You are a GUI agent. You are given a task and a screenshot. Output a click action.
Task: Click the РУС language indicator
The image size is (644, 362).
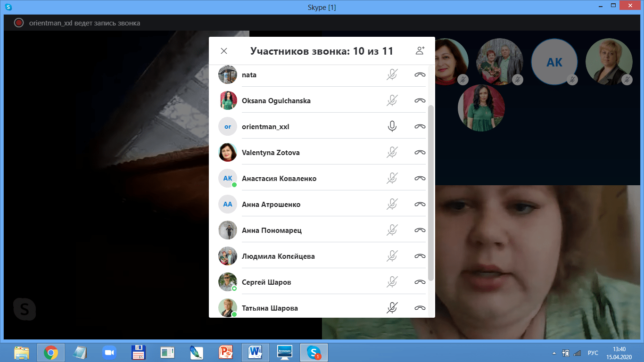[x=593, y=353]
